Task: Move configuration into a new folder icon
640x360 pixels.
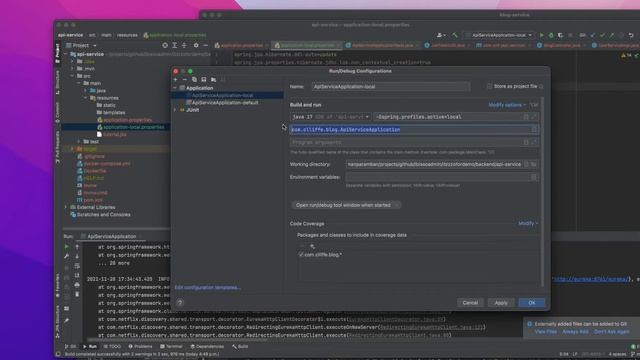Action: pos(213,80)
